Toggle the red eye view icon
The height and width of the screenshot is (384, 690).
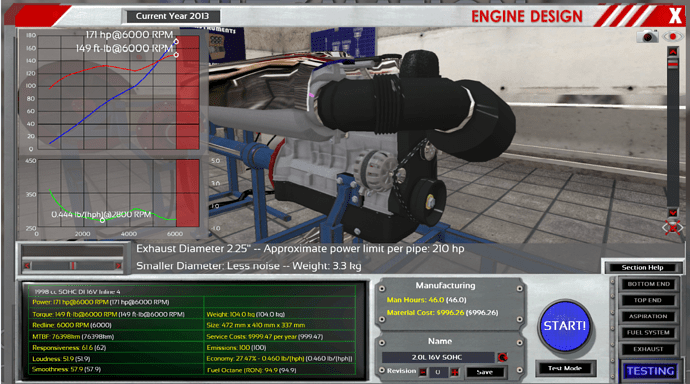point(673,36)
